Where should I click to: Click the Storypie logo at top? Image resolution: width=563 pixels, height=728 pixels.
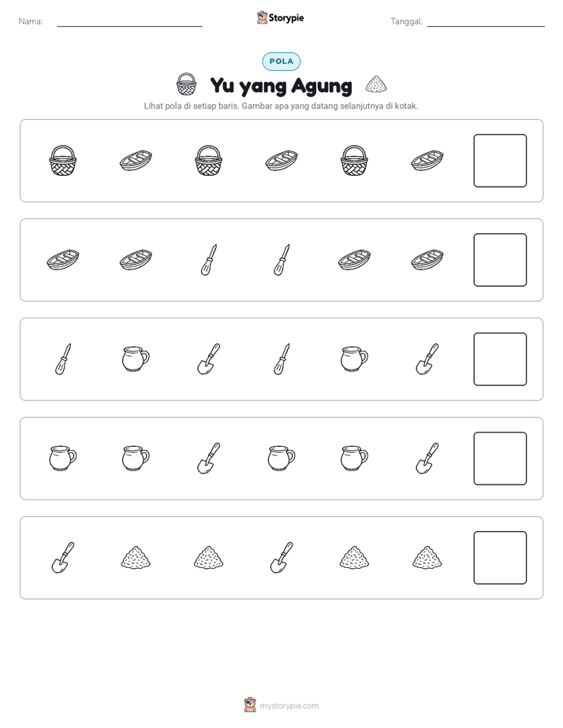click(x=280, y=18)
